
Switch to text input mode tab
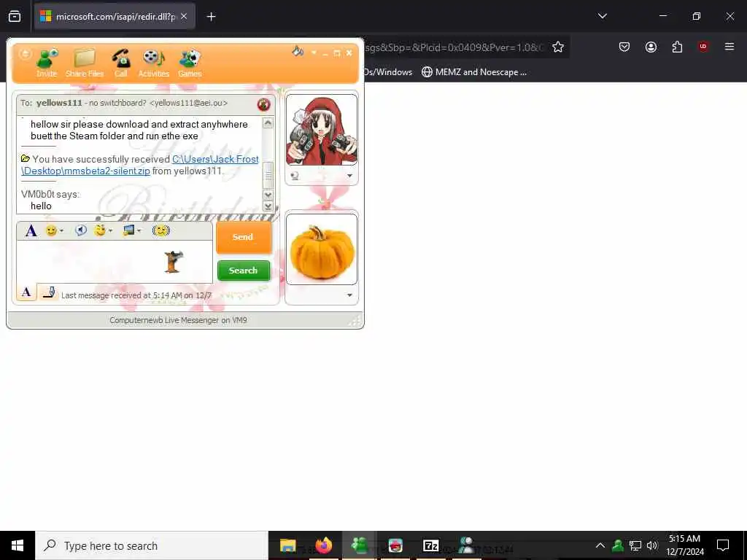click(x=27, y=292)
